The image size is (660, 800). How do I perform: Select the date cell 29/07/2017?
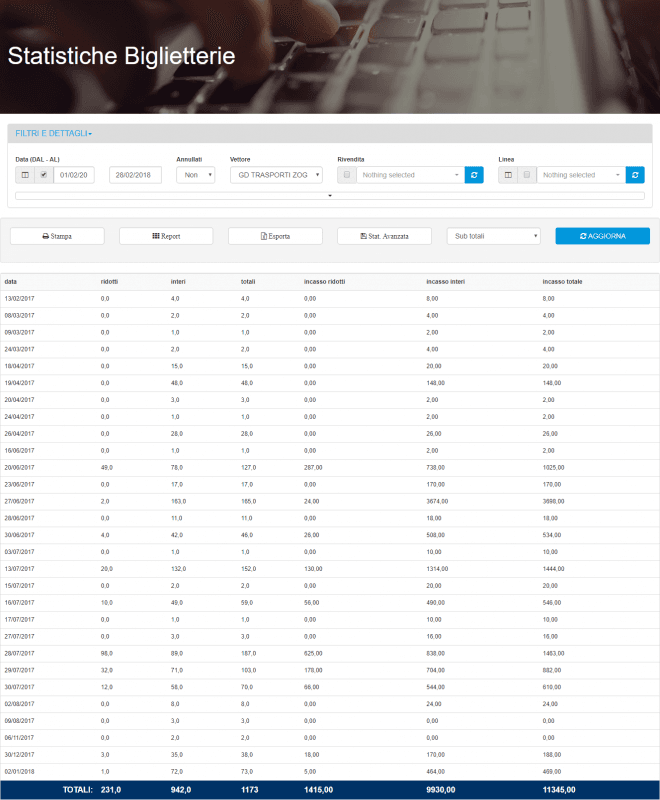19,670
